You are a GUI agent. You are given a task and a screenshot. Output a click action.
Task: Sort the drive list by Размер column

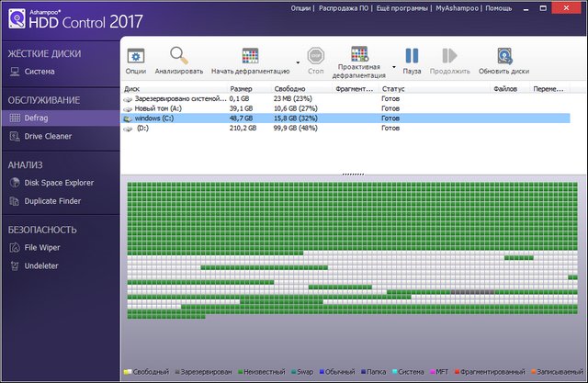[241, 88]
